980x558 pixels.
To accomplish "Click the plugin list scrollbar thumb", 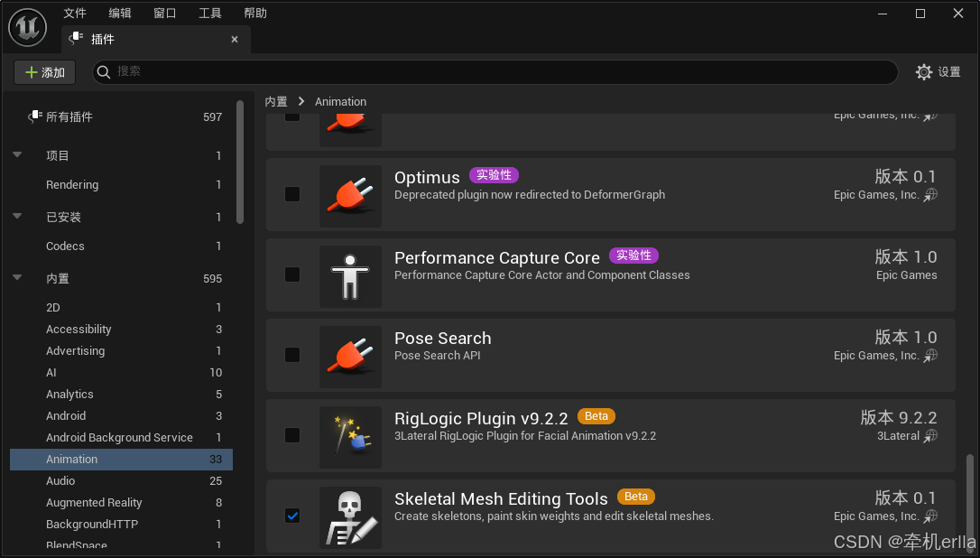I will click(970, 503).
